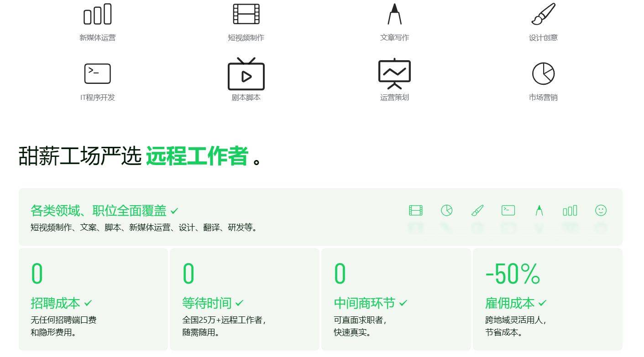Select small green terminal icon in banner
Screen dimensions: 644x357
coord(508,210)
